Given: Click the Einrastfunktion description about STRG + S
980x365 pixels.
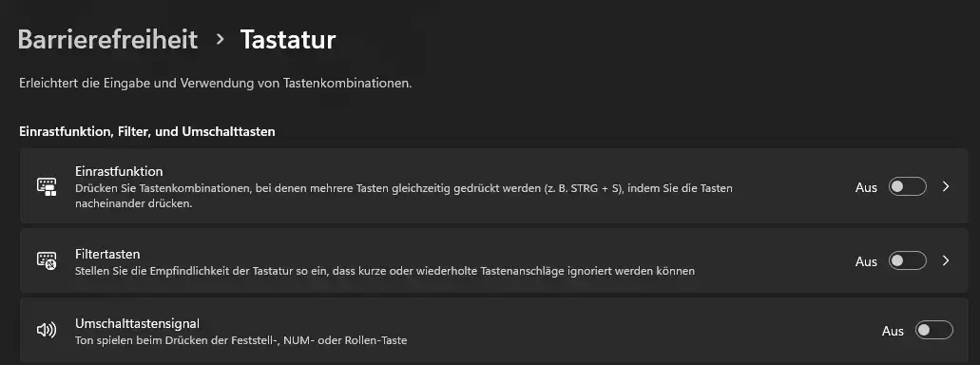Looking at the screenshot, I should (x=404, y=196).
